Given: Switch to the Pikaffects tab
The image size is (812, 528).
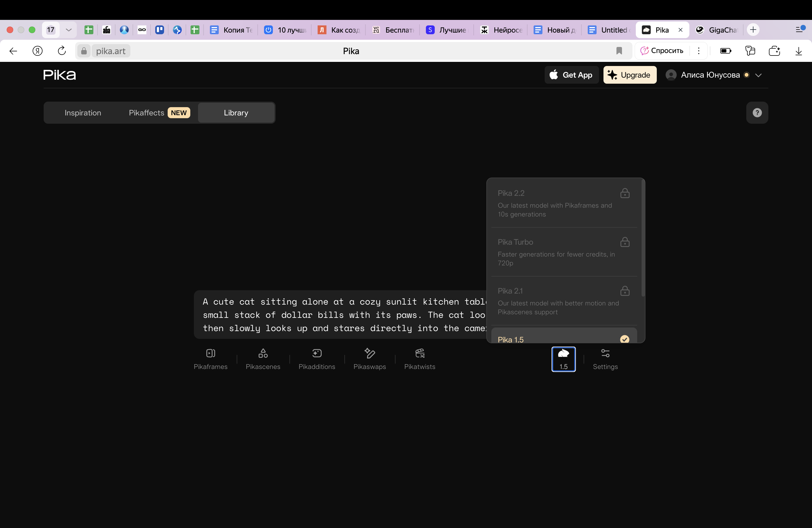Looking at the screenshot, I should pyautogui.click(x=159, y=113).
